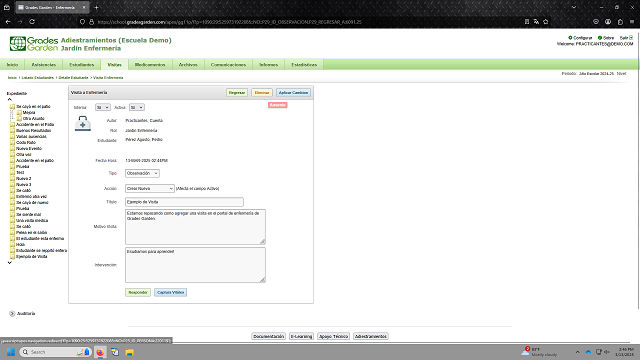Click the Responder button
This screenshot has width=640, height=360.
coord(138,292)
